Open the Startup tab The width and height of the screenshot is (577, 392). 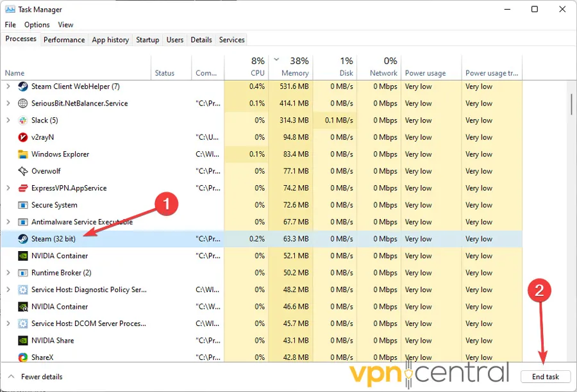click(147, 40)
